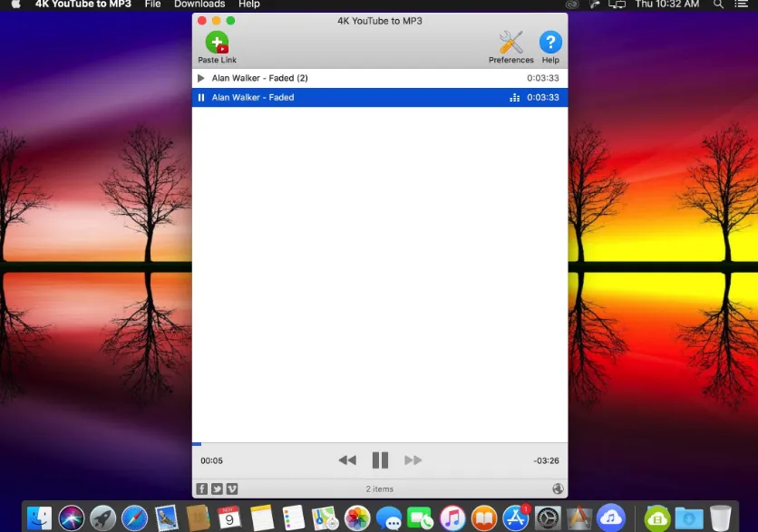Open Calendar from the dock
The width and height of the screenshot is (758, 532).
point(229,518)
